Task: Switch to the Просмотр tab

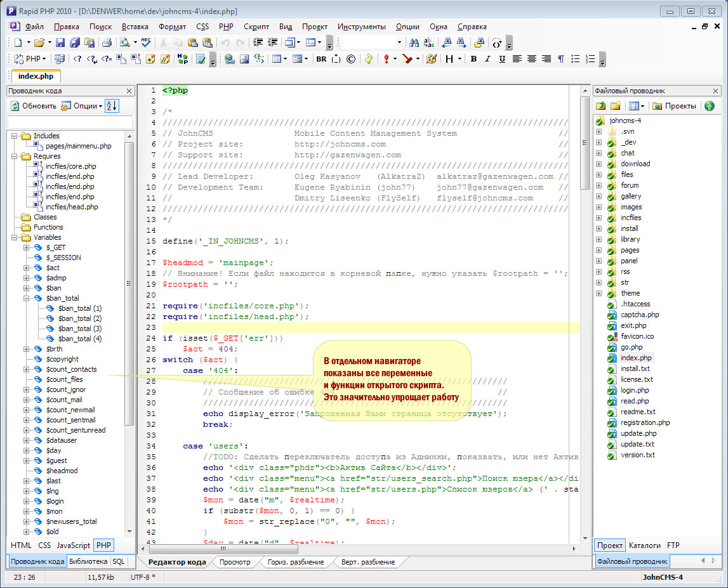Action: (x=234, y=562)
